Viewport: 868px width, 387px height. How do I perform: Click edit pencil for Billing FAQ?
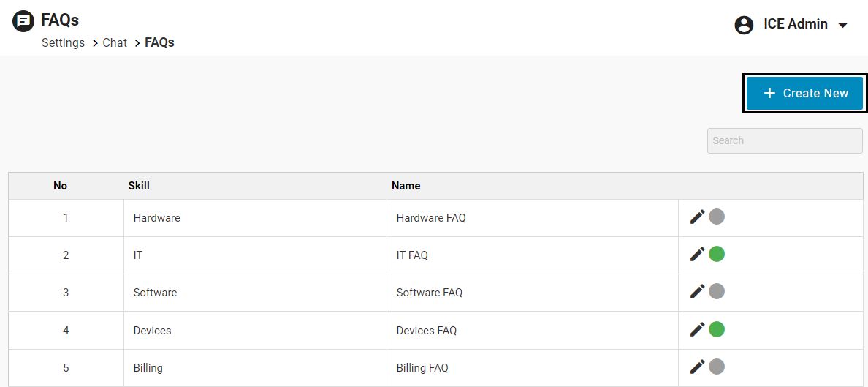(697, 367)
